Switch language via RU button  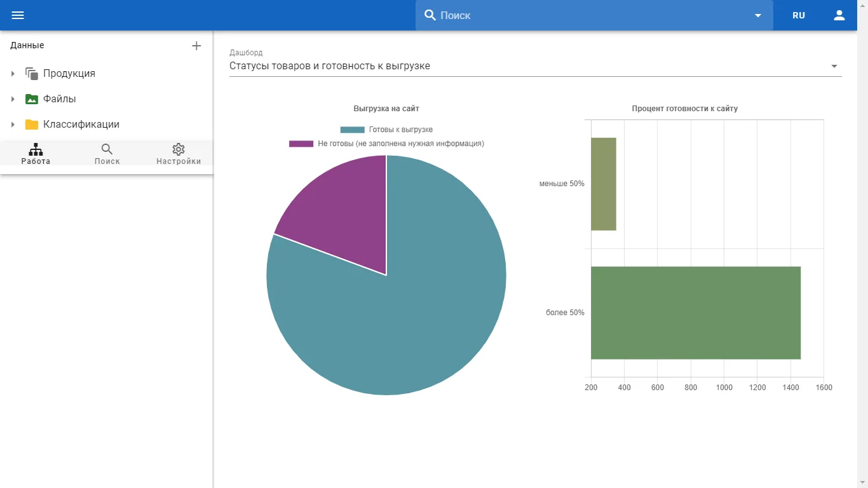pos(799,15)
